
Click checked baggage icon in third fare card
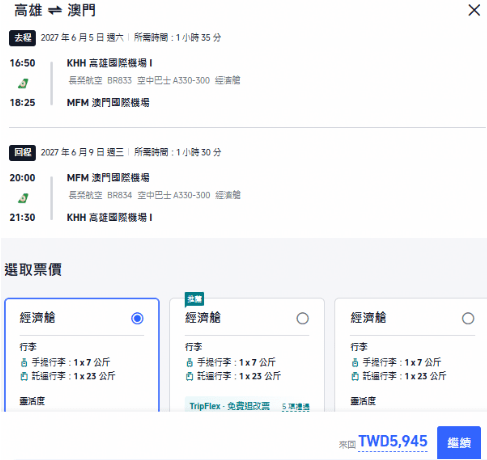point(355,376)
